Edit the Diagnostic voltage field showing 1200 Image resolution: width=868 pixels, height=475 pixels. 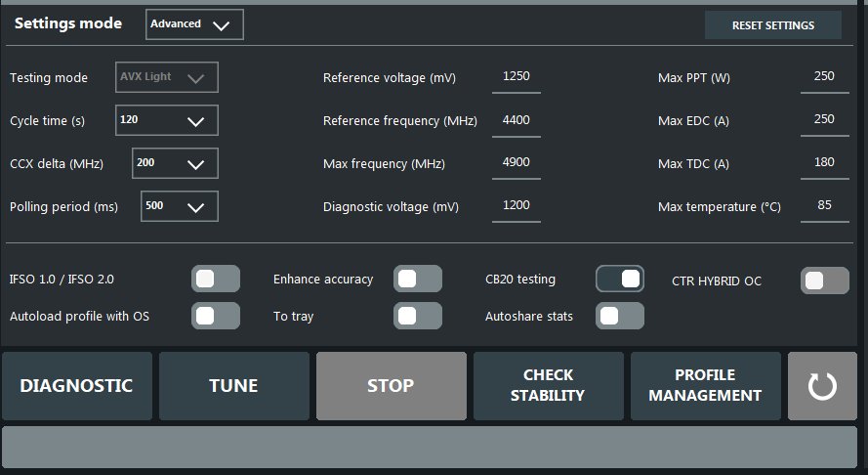(x=516, y=207)
